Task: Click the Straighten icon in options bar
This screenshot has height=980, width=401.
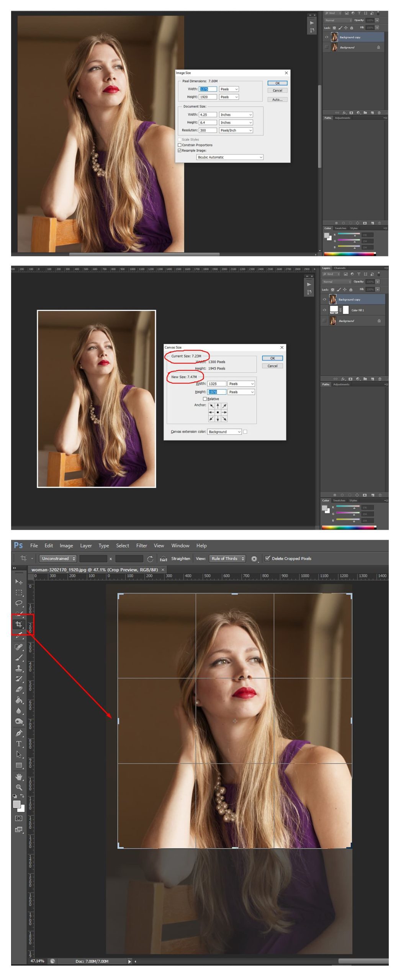Action: tap(164, 559)
